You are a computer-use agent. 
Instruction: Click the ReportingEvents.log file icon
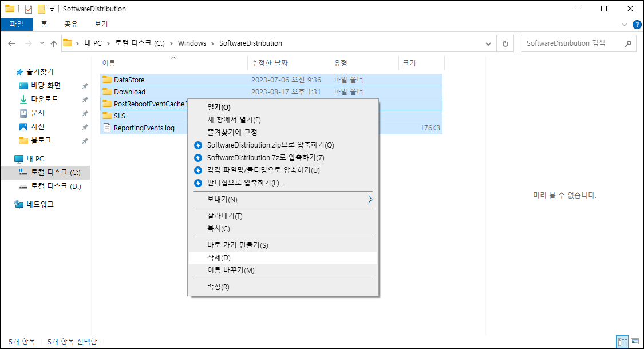107,128
